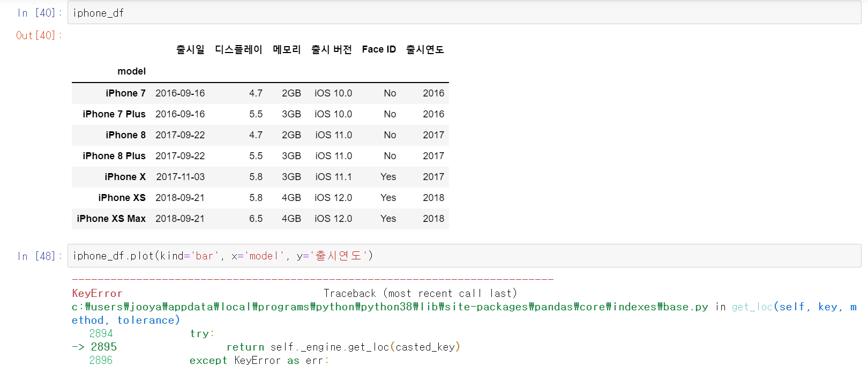This screenshot has height=365, width=868.
Task: Click the iphone_df.plot code cell input
Action: (x=464, y=256)
